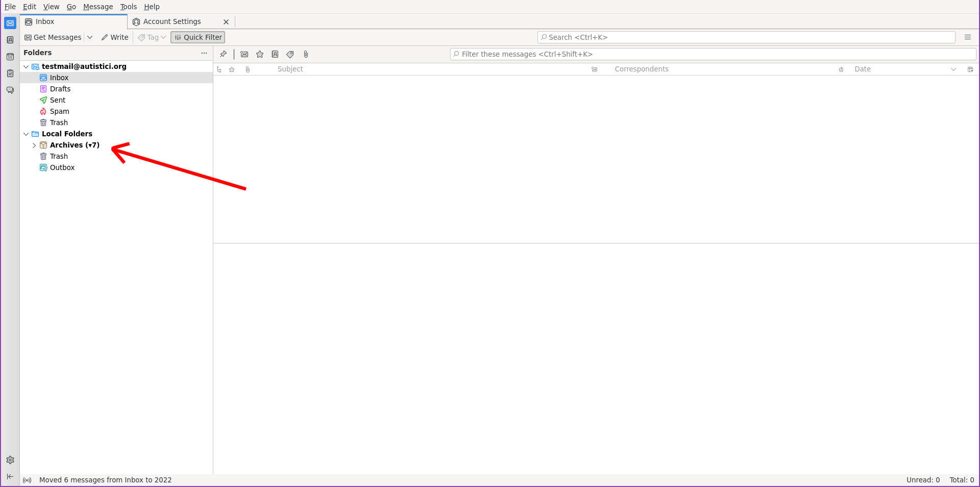The height and width of the screenshot is (487, 980).
Task: Expand the Archives folder under Local Folders
Action: click(x=34, y=145)
